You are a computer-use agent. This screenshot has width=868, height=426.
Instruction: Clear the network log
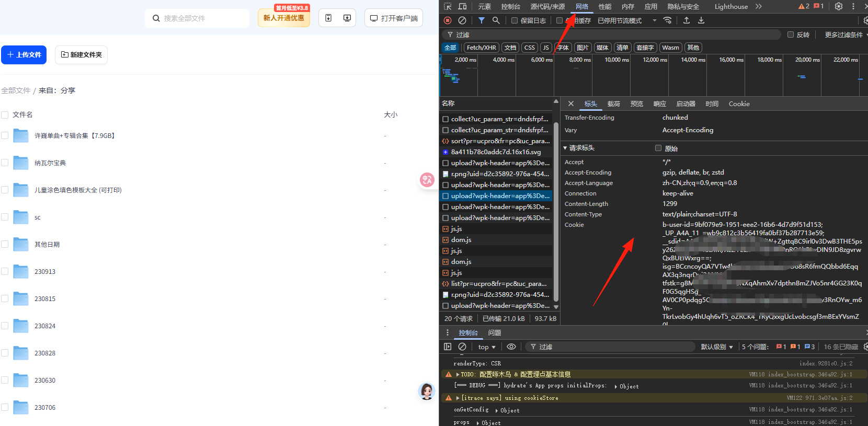(x=462, y=20)
